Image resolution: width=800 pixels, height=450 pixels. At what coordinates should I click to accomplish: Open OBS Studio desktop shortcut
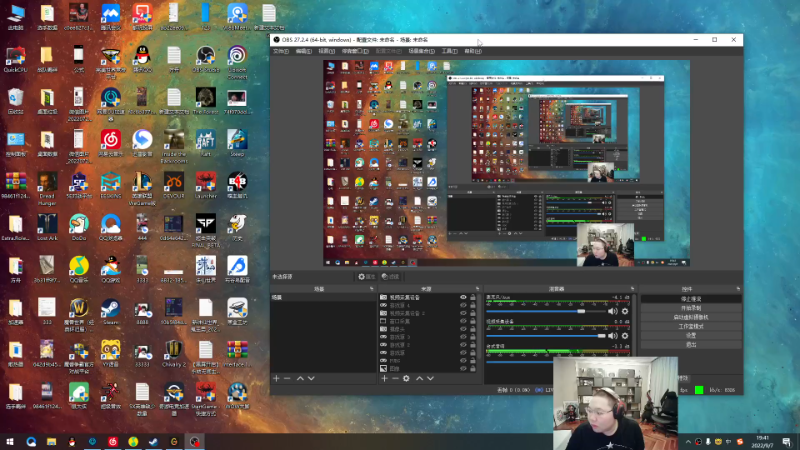coord(206,60)
